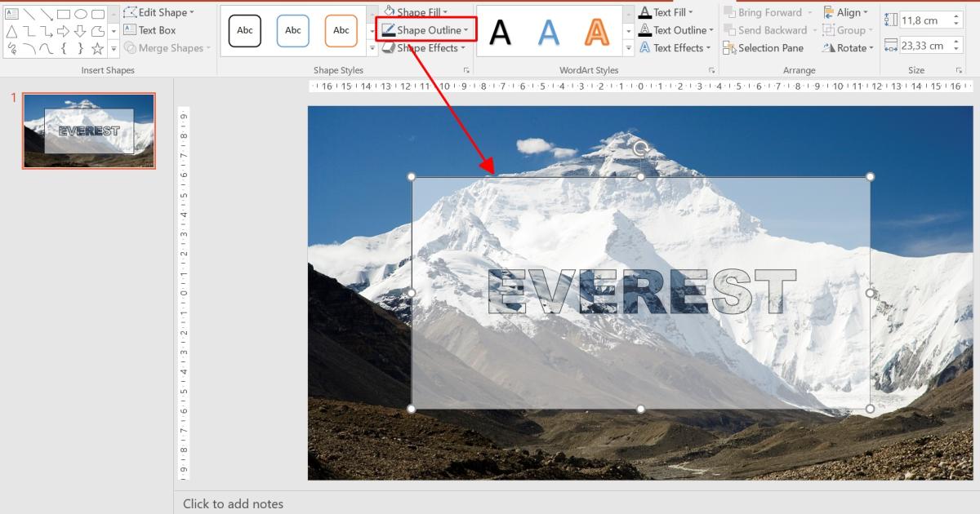Open the Selection Pane
This screenshot has width=980, height=514.
click(764, 48)
